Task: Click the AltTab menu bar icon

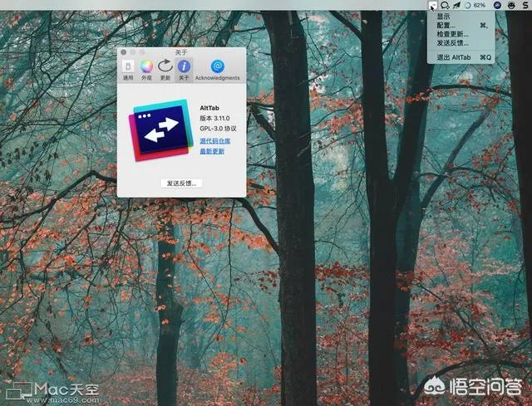Action: [x=432, y=5]
